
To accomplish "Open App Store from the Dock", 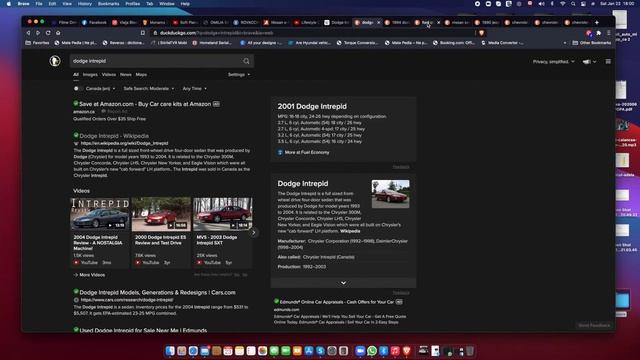I will [x=309, y=351].
